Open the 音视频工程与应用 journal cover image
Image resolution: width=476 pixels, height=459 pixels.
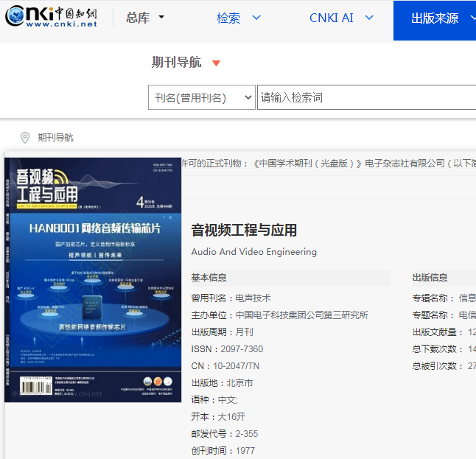click(93, 280)
